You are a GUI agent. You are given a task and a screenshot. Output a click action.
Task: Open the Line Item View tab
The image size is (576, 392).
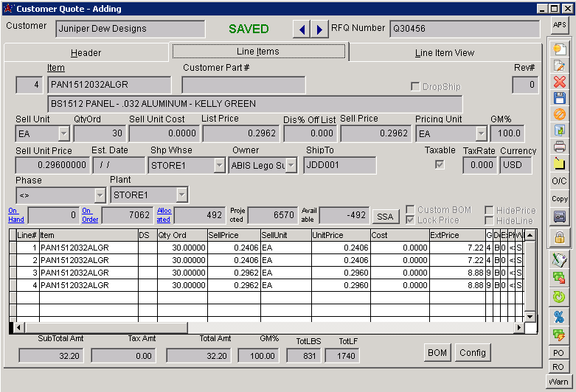(445, 53)
